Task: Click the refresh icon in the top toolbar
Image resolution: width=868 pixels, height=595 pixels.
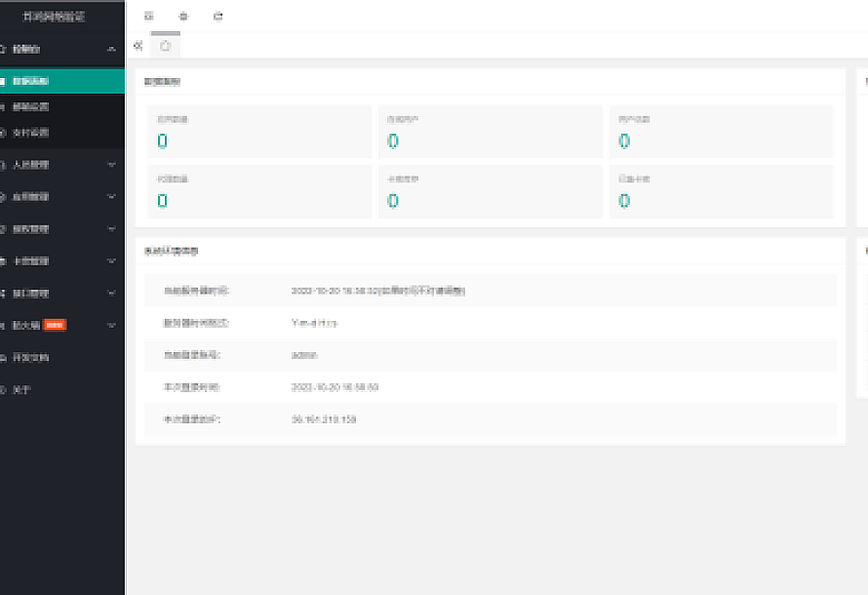Action: coord(217,17)
